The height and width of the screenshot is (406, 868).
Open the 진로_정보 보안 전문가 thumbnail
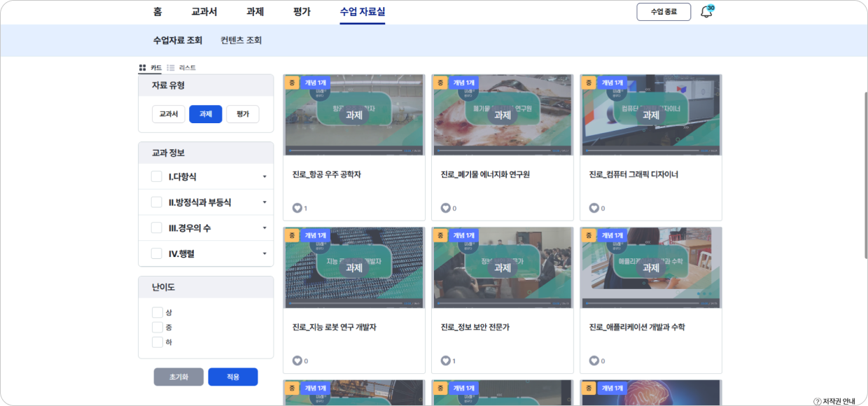tap(503, 267)
